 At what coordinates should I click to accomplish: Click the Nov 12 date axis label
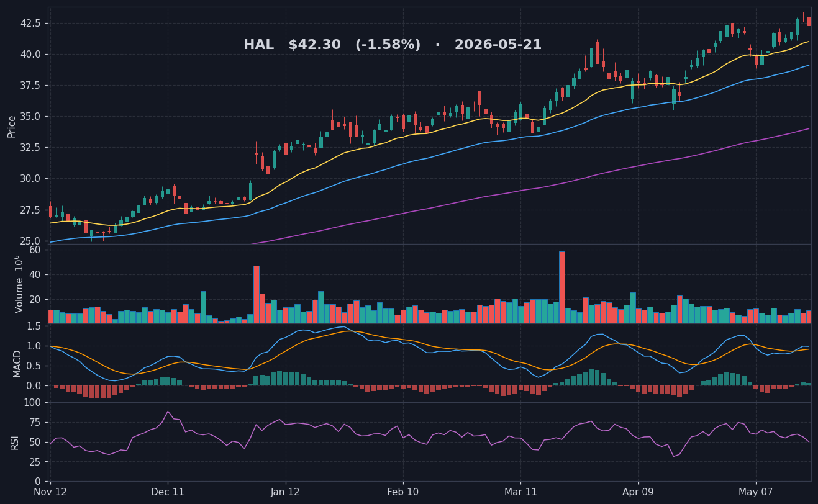click(x=50, y=492)
